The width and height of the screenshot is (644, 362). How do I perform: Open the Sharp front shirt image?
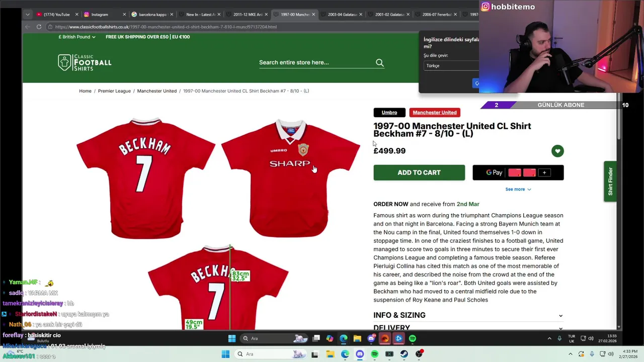click(x=290, y=178)
